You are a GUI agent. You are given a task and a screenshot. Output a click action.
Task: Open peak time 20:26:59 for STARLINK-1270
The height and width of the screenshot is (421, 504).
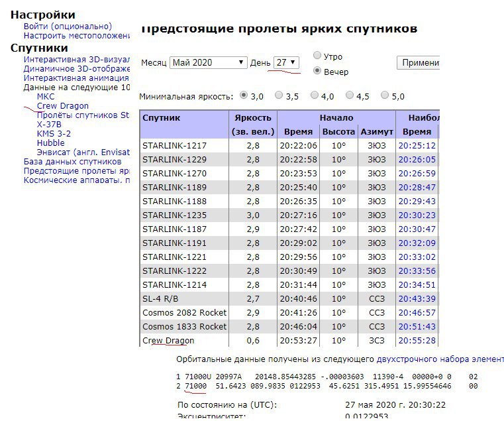(417, 174)
